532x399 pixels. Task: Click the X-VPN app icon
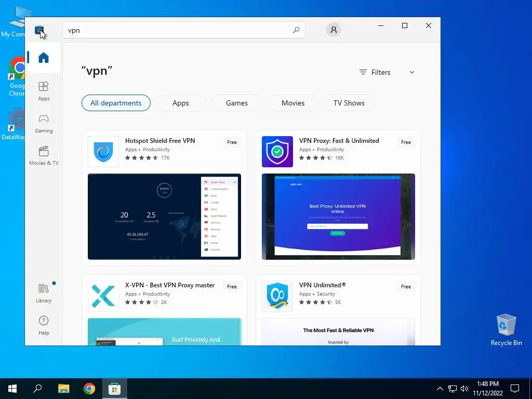coord(103,296)
